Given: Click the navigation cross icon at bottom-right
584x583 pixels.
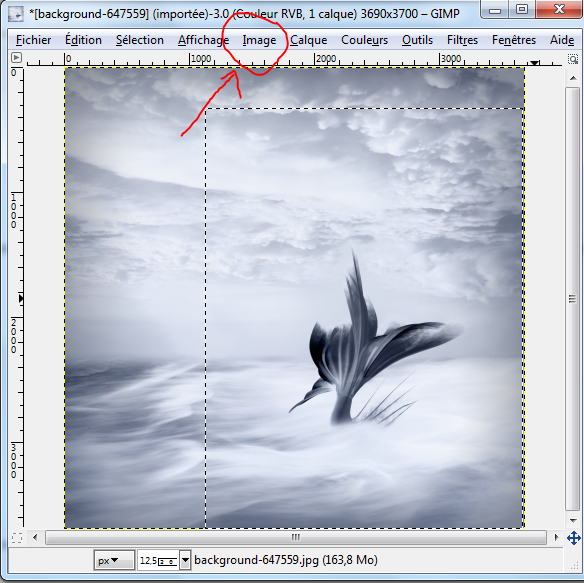Looking at the screenshot, I should 574,538.
